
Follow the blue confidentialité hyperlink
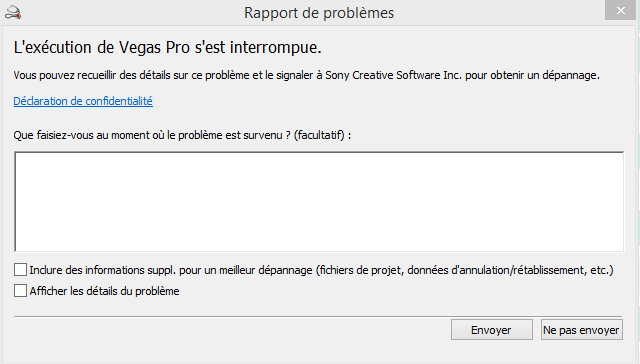pyautogui.click(x=83, y=101)
